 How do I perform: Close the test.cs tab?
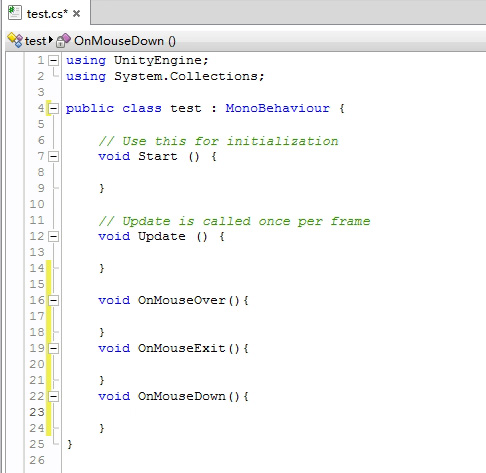point(76,14)
